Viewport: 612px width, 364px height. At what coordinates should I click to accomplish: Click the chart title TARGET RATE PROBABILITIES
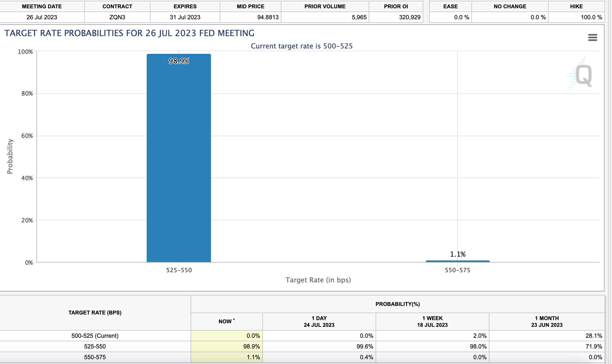[x=130, y=33]
